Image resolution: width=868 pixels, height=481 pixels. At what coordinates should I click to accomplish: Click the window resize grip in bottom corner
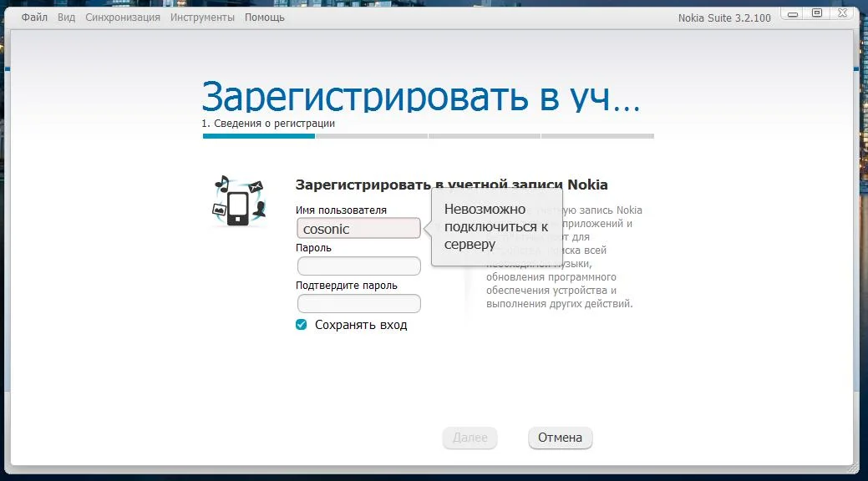pos(853,468)
